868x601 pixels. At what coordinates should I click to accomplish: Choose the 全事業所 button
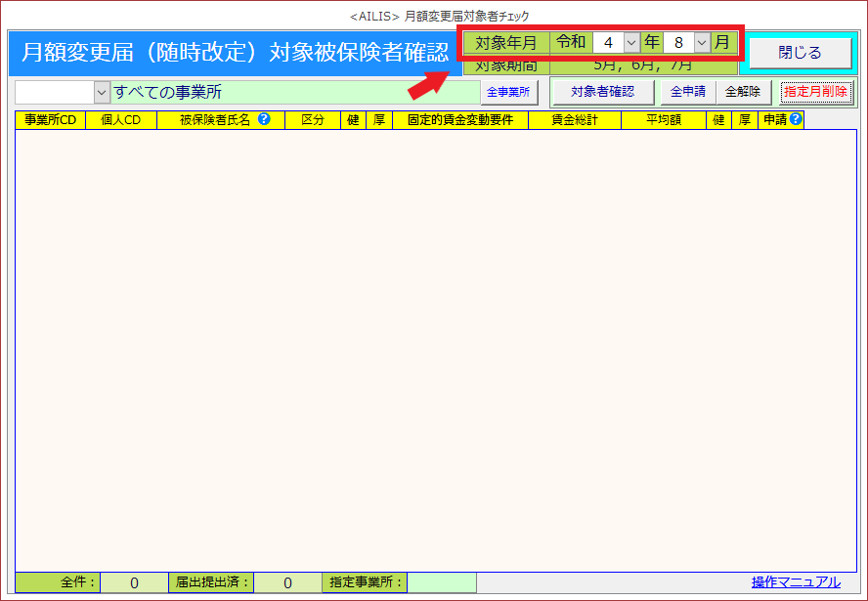pos(508,92)
